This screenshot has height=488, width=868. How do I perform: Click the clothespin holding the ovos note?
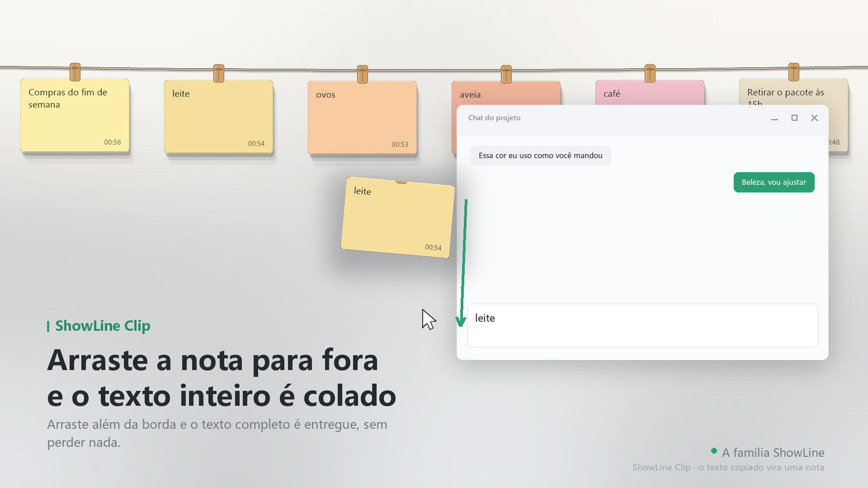[362, 74]
